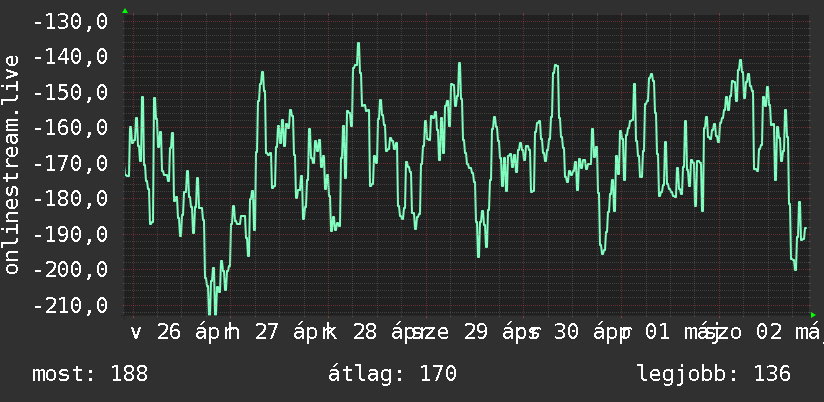This screenshot has width=824, height=402.
Task: Click the -140,0 y-axis label
Action: [70, 57]
